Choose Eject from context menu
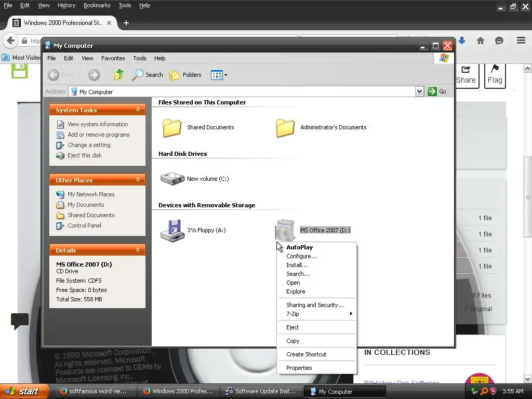532x399 pixels. click(x=316, y=327)
